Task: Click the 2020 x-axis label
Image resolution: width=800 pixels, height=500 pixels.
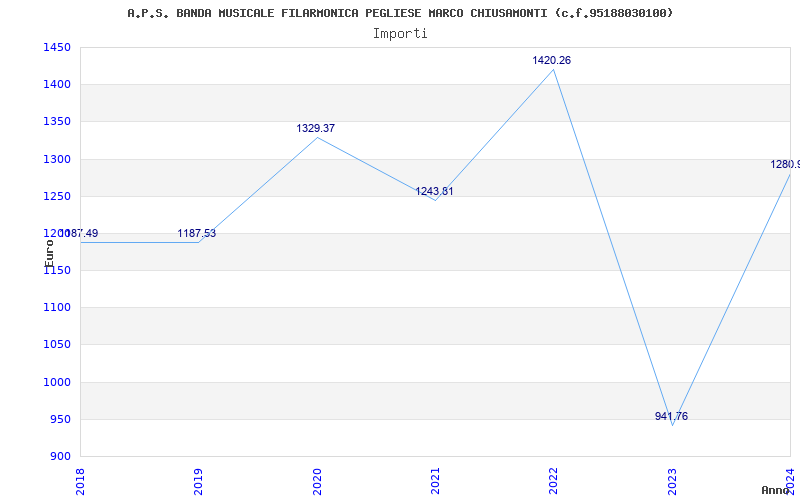Action: (x=317, y=481)
